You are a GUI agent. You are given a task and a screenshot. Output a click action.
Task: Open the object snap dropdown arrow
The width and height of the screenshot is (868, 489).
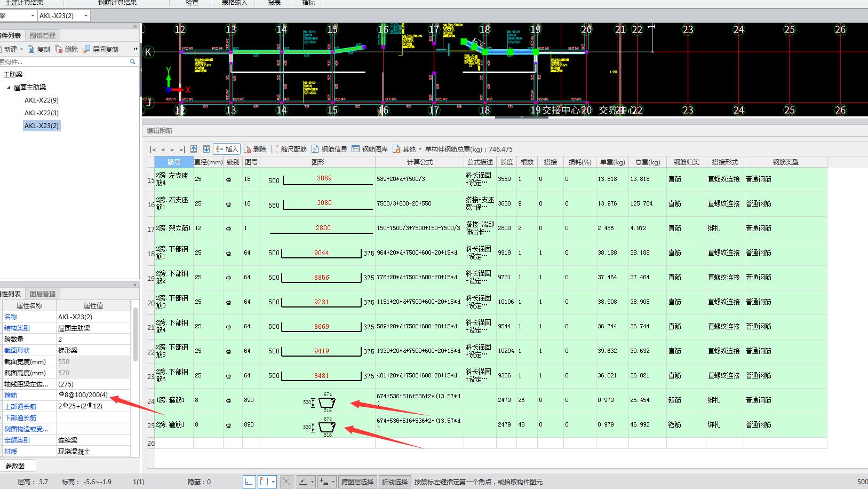pos(273,482)
